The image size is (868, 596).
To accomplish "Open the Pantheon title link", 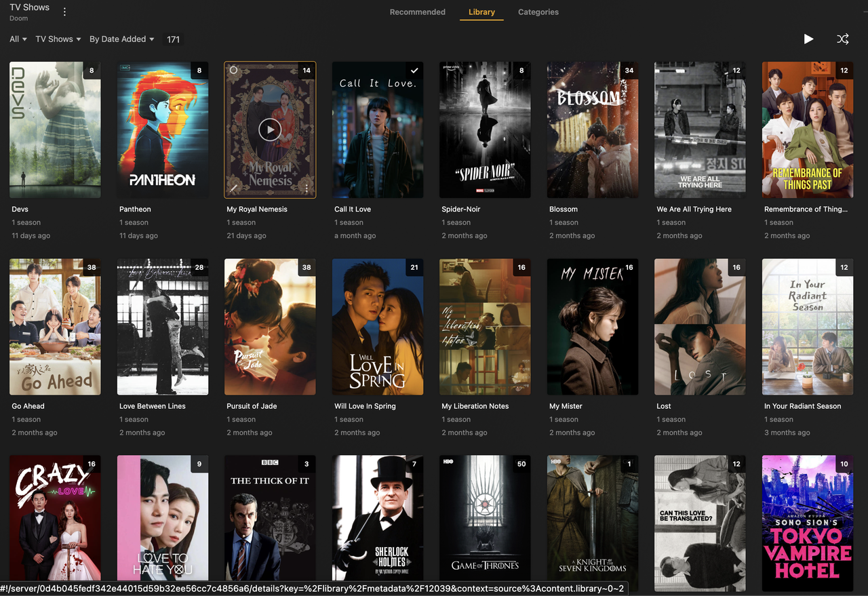I will [x=135, y=210].
